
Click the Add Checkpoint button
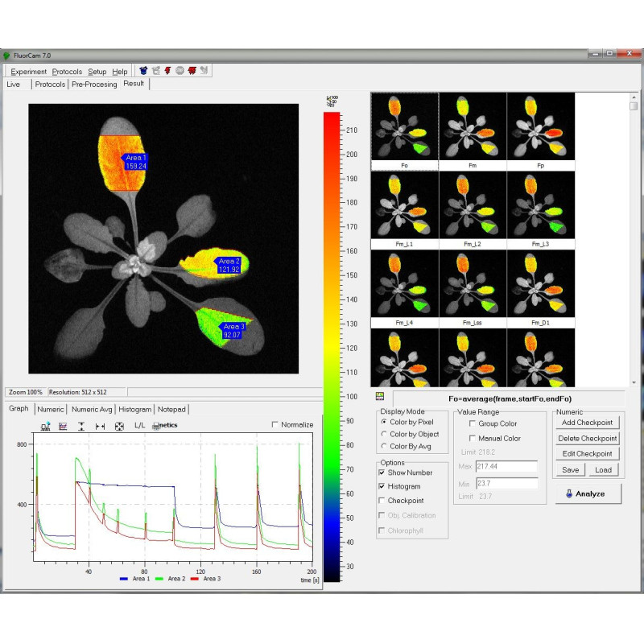coord(587,423)
